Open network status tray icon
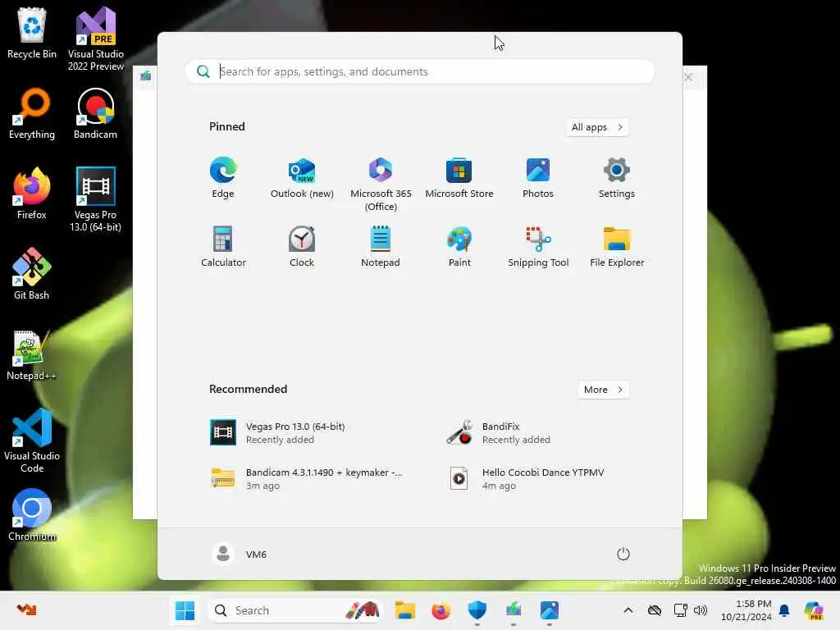 pos(680,610)
